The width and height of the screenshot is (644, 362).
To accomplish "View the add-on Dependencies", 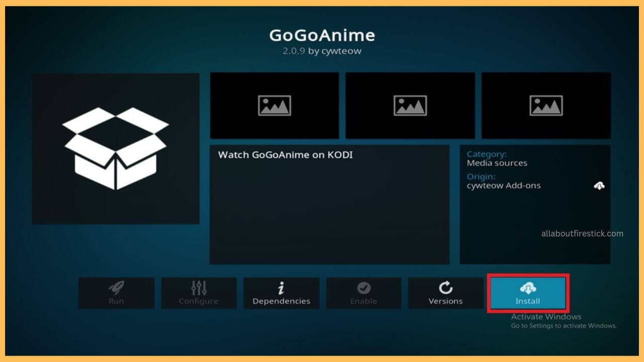I will coord(281,293).
